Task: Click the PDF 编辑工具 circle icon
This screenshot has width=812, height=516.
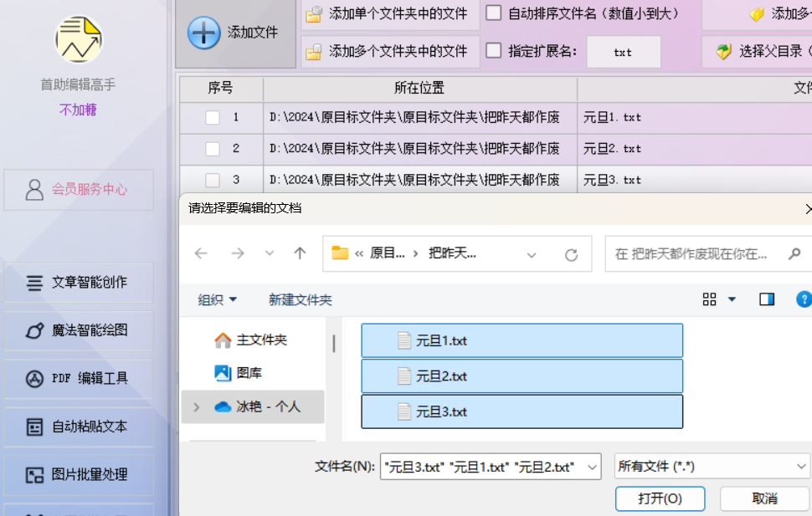Action: (x=34, y=379)
